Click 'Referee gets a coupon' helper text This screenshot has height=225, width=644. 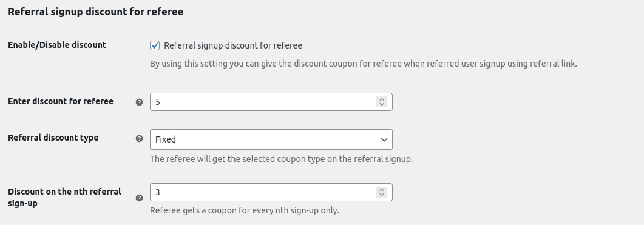245,210
